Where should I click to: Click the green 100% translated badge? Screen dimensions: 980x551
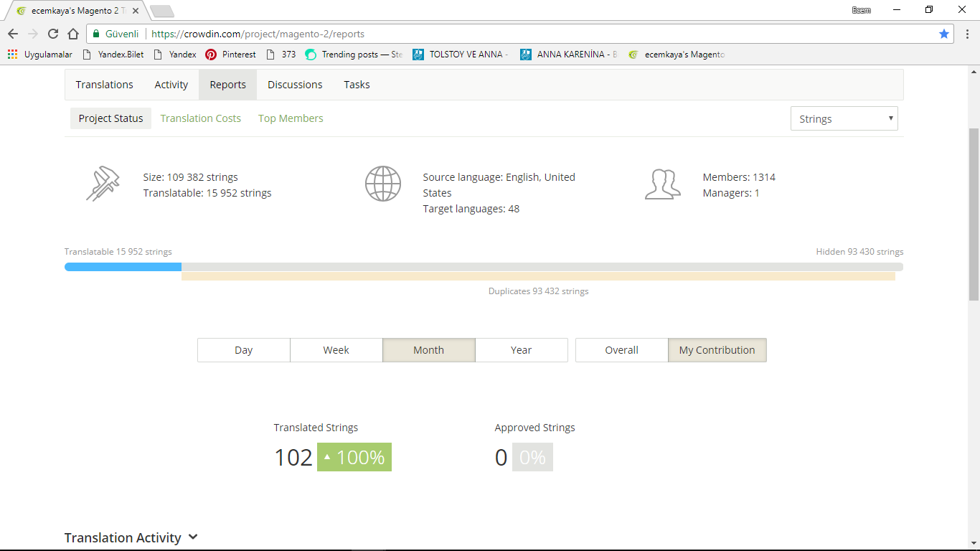coord(354,457)
